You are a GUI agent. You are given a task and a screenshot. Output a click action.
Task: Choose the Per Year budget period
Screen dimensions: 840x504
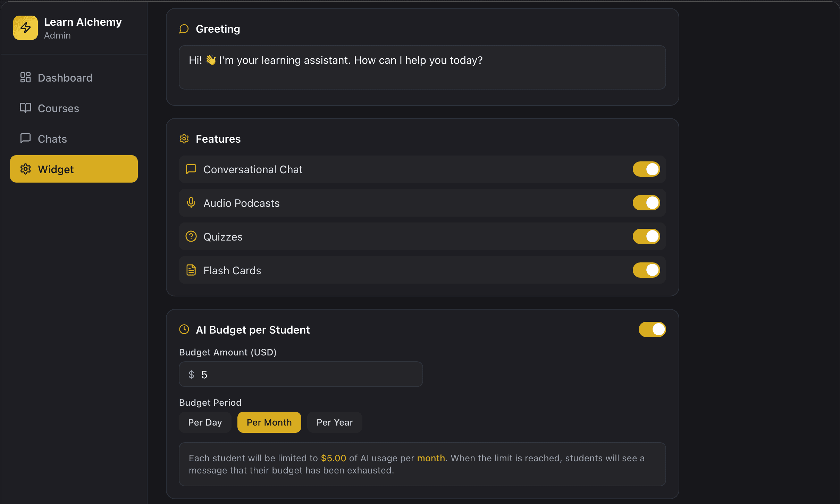[335, 422]
